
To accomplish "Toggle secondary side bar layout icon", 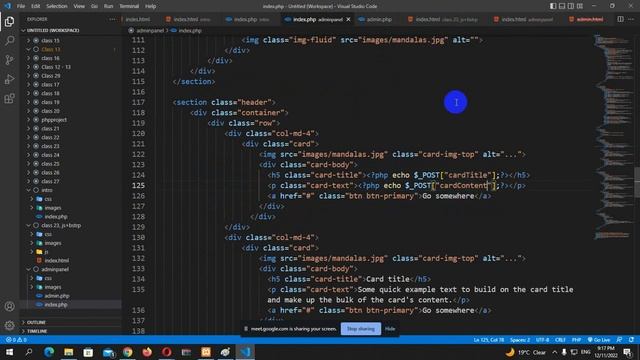I will coord(571,6).
